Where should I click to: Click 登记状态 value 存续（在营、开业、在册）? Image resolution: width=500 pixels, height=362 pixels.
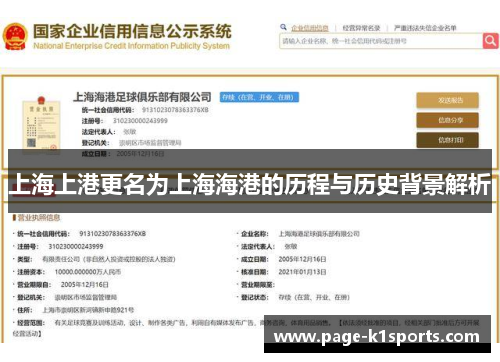314,297
